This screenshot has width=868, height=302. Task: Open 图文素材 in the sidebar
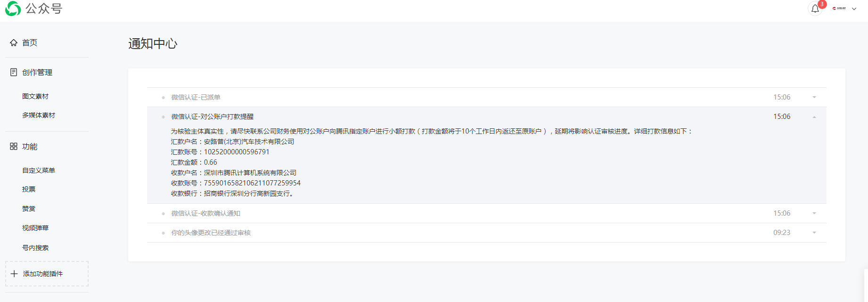tap(35, 96)
